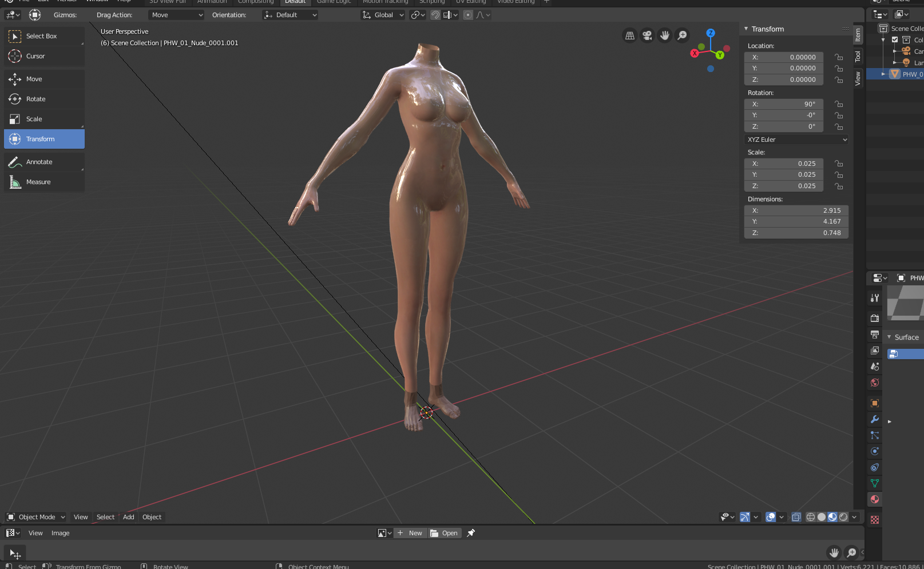Click the Open image button

(445, 533)
